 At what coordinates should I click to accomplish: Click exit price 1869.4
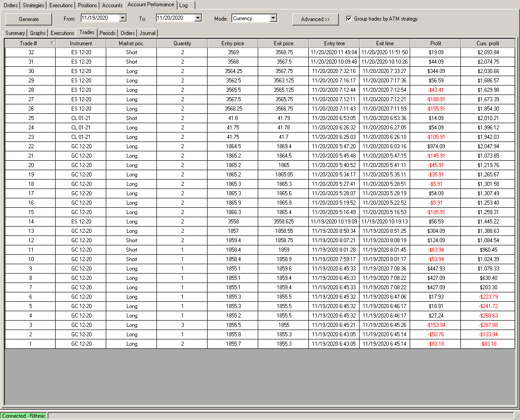click(x=284, y=146)
